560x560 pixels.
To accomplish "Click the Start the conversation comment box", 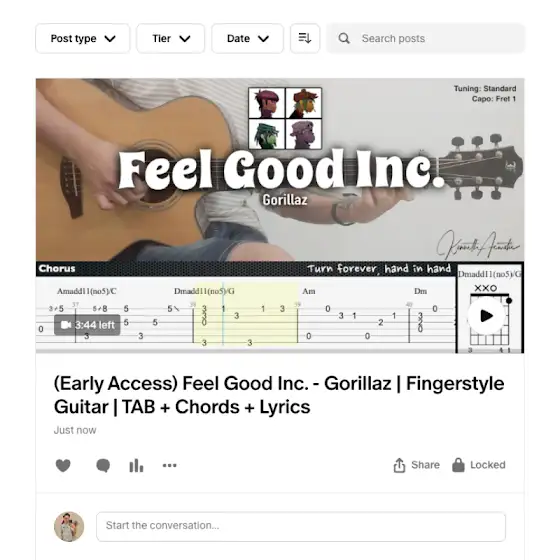I will click(x=301, y=526).
